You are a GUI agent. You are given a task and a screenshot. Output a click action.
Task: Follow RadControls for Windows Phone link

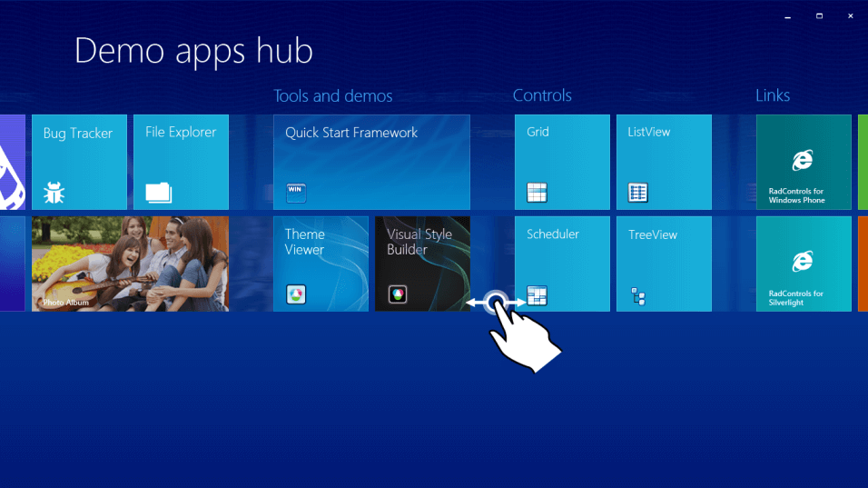(804, 163)
